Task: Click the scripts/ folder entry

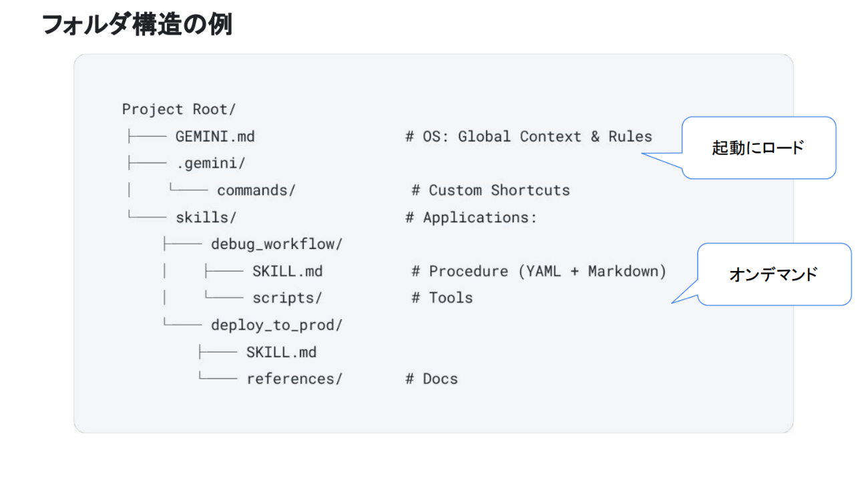Action: click(287, 298)
